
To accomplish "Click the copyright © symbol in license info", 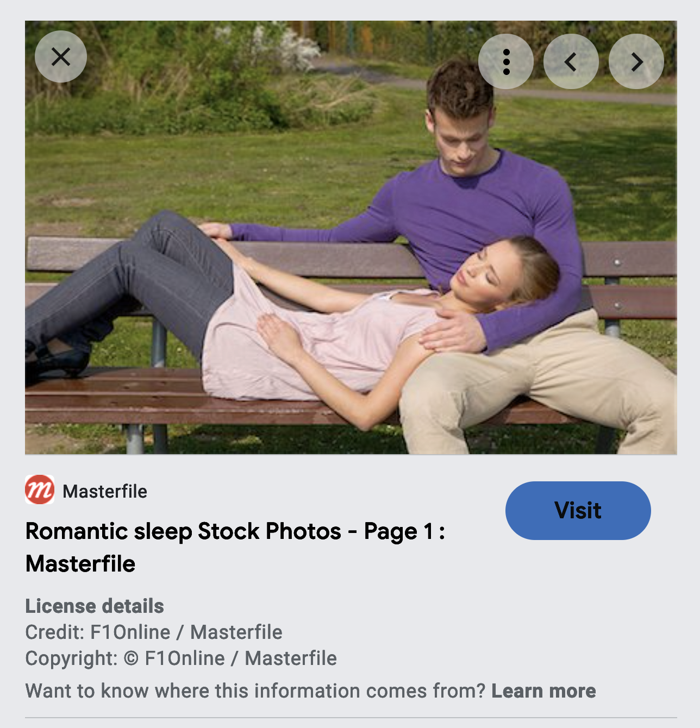I will coord(131,658).
